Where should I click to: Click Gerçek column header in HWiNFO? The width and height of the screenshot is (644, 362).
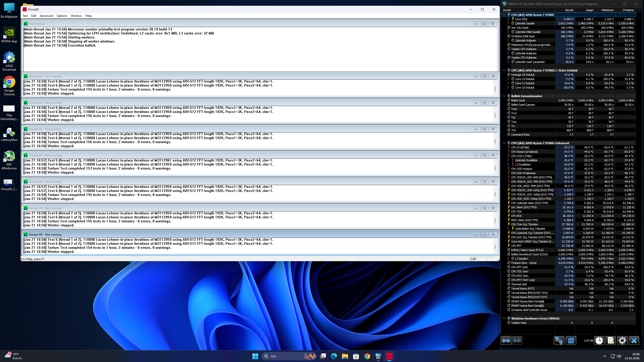(565, 10)
